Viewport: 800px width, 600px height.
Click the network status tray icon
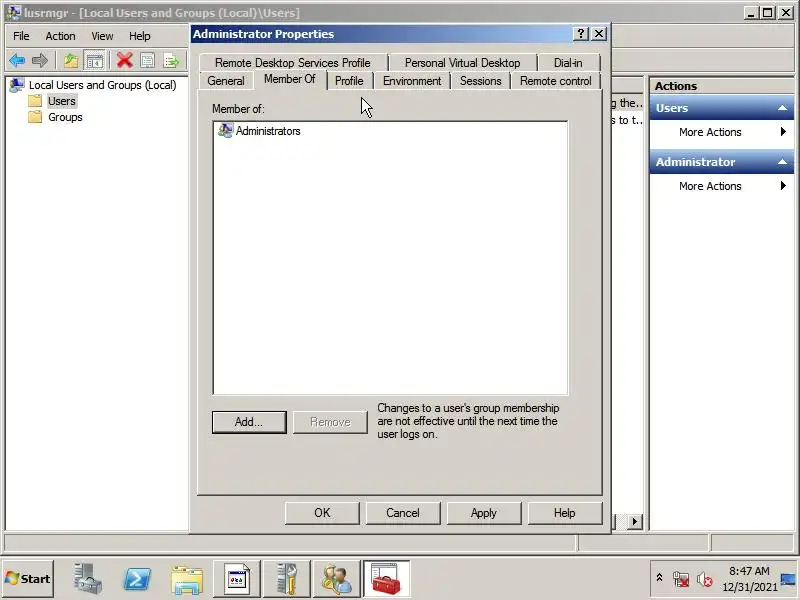681,579
